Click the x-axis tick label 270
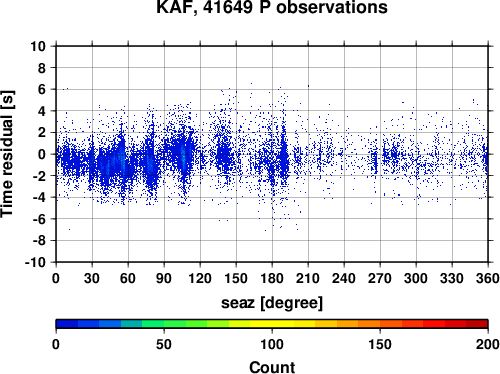This screenshot has width=500, height=374. 380,278
